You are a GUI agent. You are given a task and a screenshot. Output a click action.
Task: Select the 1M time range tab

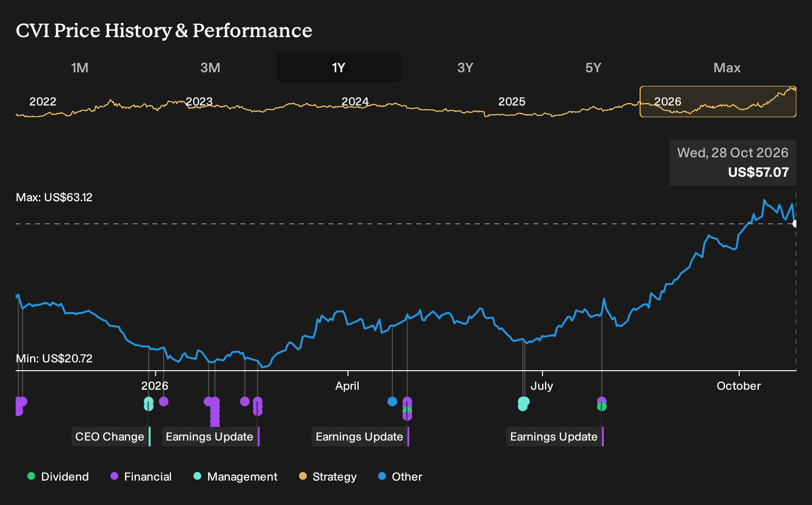coord(80,67)
